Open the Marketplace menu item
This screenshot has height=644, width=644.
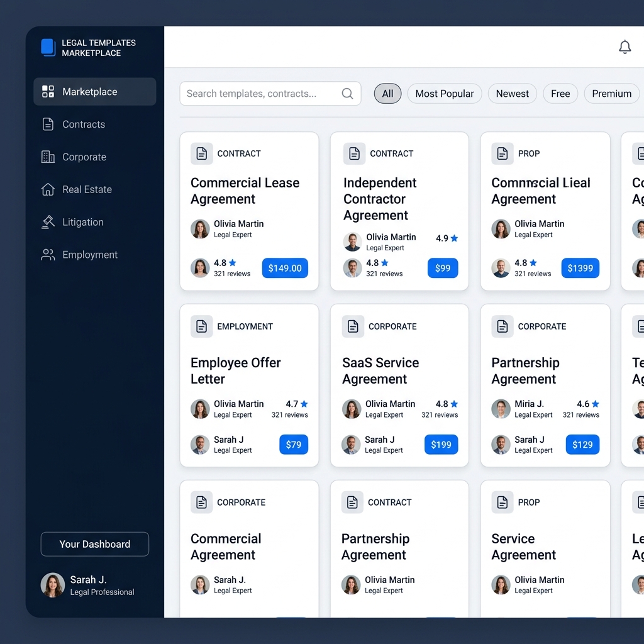(x=95, y=92)
